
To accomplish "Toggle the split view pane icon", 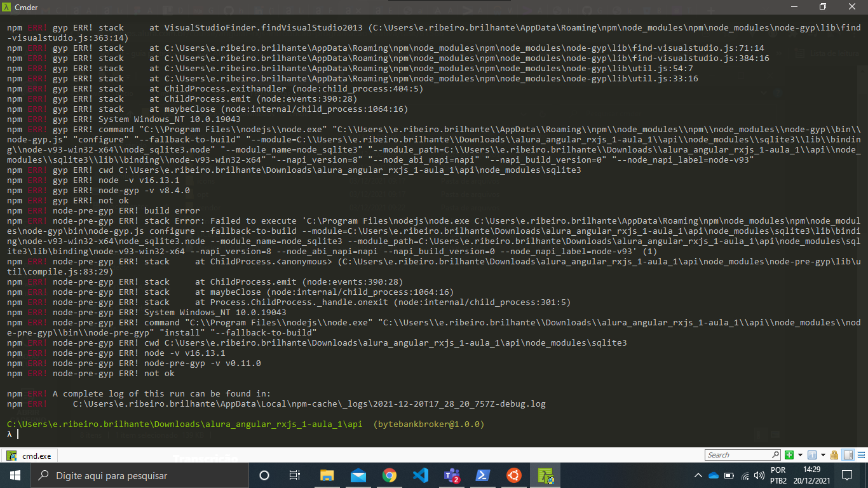I will [848, 455].
